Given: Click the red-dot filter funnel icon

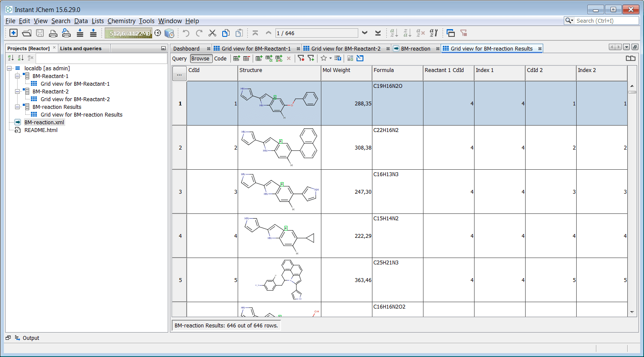Looking at the screenshot, I should coord(301,59).
